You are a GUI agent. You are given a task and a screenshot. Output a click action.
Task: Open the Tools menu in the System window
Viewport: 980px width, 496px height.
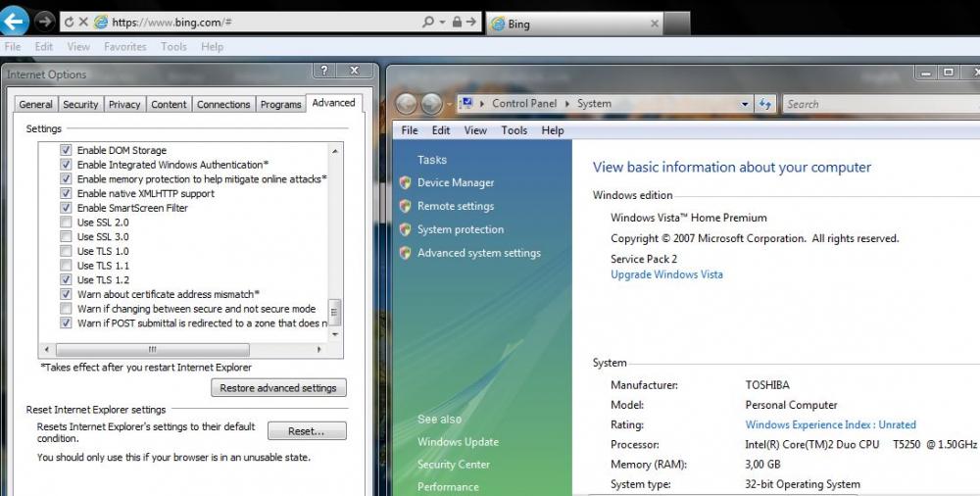[514, 130]
